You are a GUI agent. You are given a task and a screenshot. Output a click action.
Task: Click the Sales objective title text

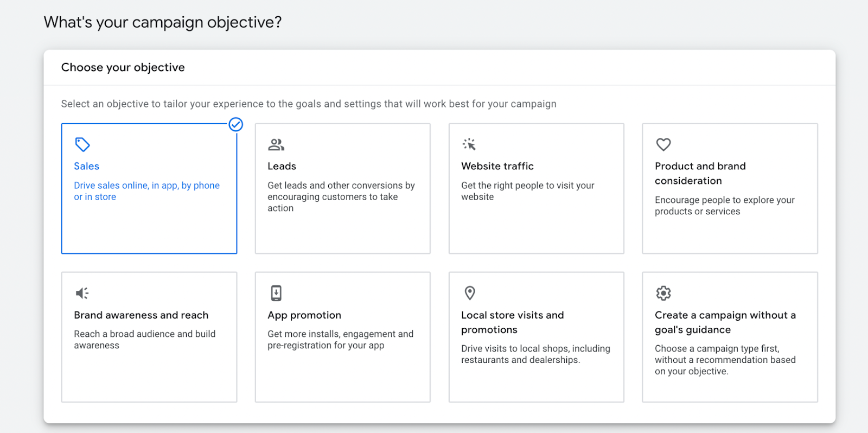point(87,166)
